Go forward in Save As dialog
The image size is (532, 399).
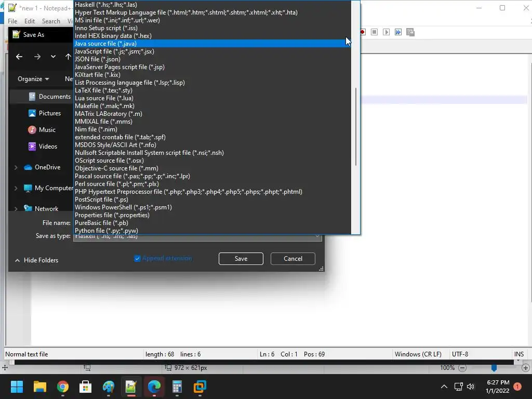coord(37,57)
